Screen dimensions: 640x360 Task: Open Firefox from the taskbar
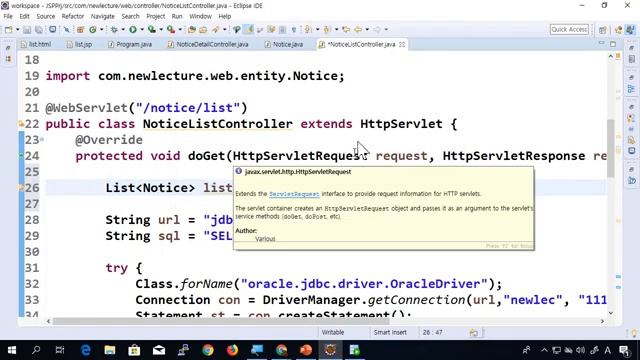232,350
